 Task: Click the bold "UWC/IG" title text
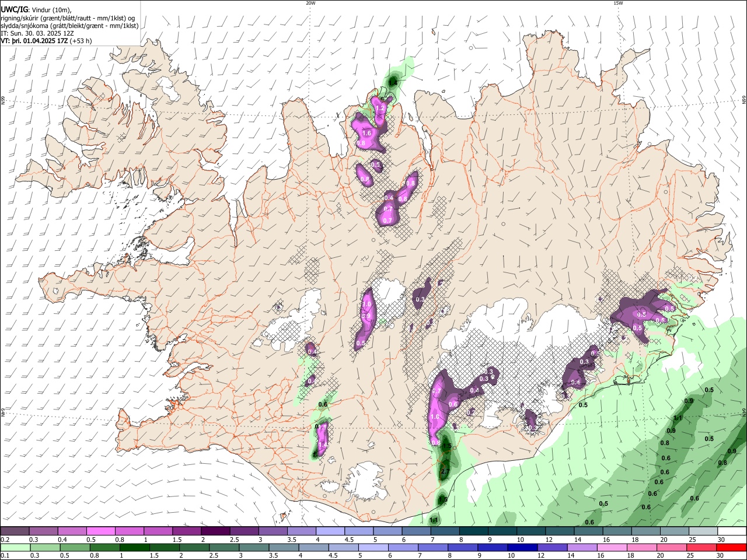(15, 9)
